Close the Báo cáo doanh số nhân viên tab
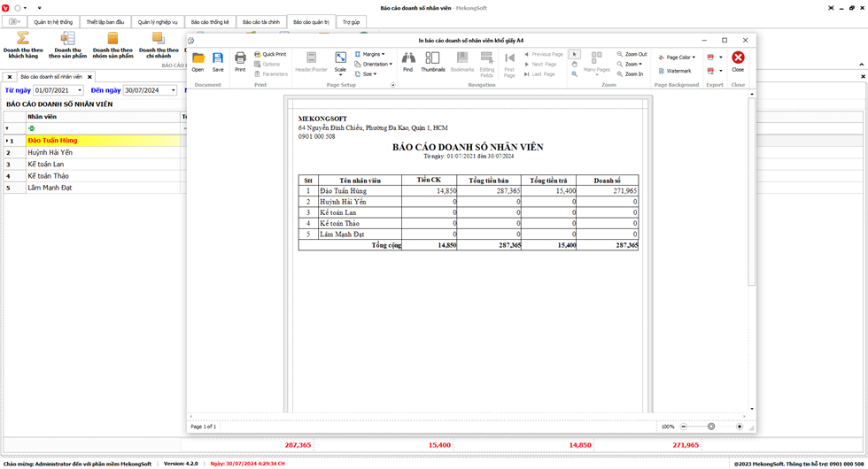Viewport: 868px width, 469px height. [89, 77]
